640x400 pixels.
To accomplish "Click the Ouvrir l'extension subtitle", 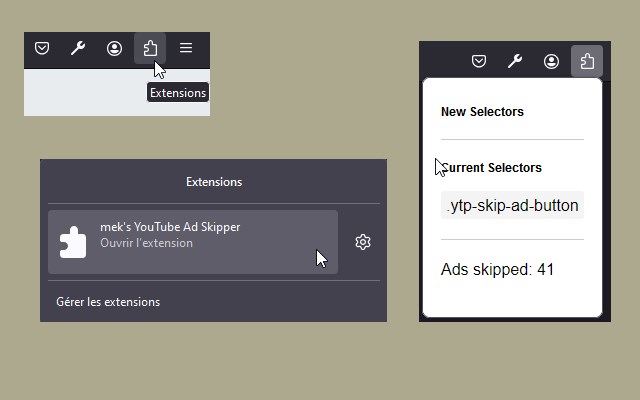I will (x=147, y=243).
